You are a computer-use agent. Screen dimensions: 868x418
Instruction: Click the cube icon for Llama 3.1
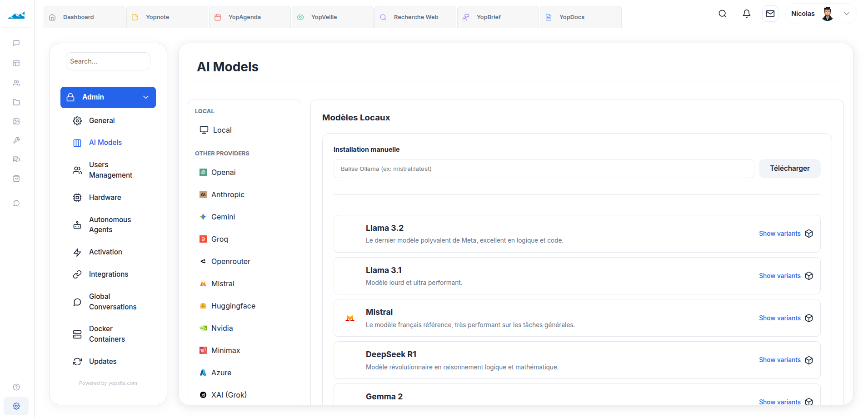point(809,276)
